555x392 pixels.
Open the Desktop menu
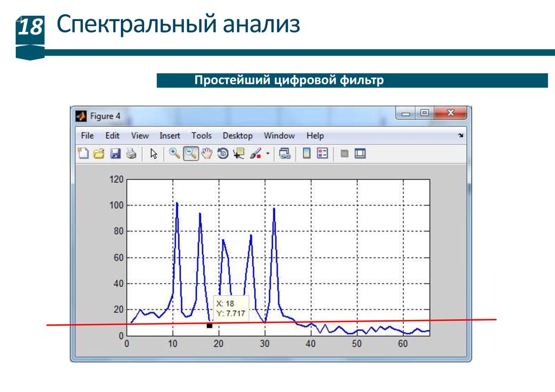[237, 136]
